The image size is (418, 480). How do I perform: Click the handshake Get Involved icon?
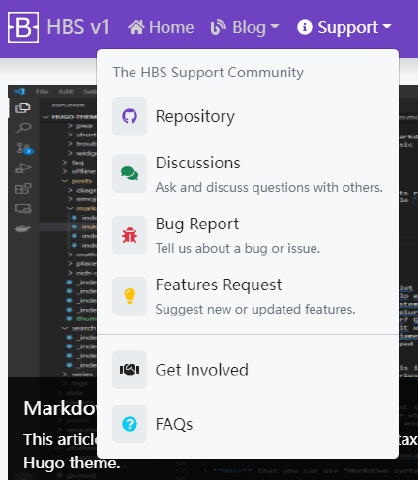(129, 369)
